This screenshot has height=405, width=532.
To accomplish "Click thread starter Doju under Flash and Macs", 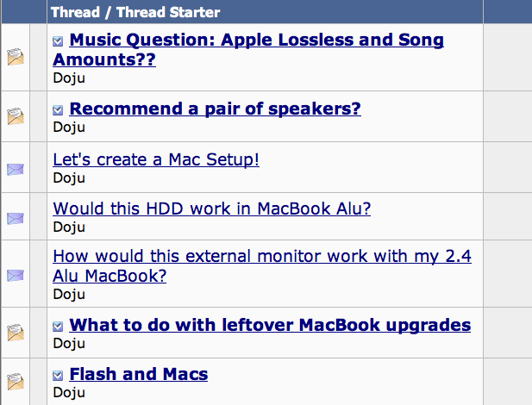I will tap(69, 392).
